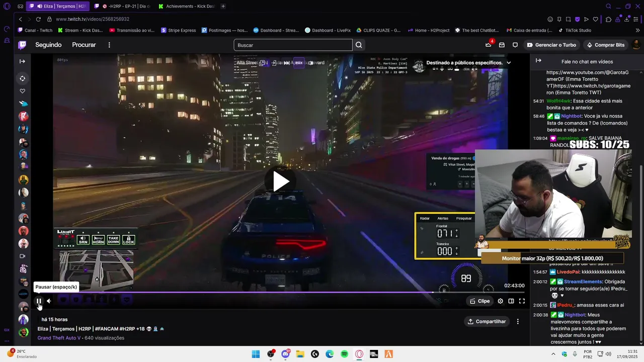
Task: Open Stripe Express bookmark
Action: click(179, 30)
